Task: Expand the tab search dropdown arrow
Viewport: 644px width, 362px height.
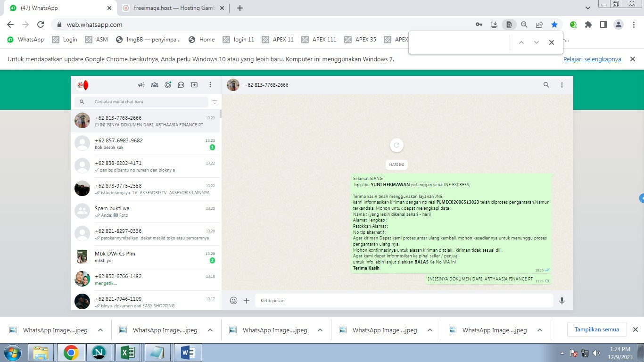Action: click(x=588, y=8)
